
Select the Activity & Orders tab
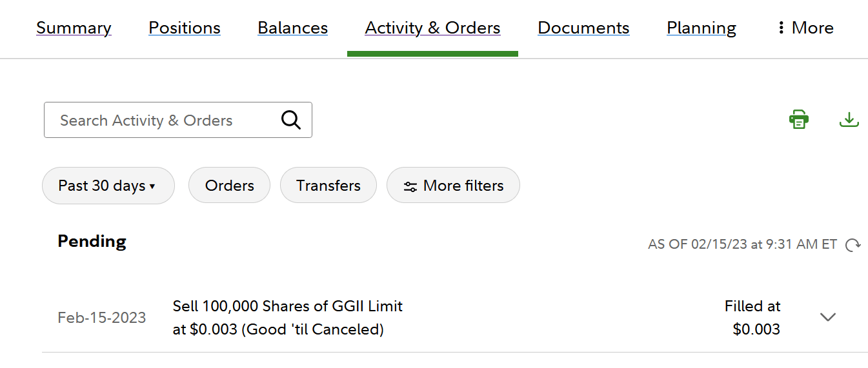click(x=432, y=28)
